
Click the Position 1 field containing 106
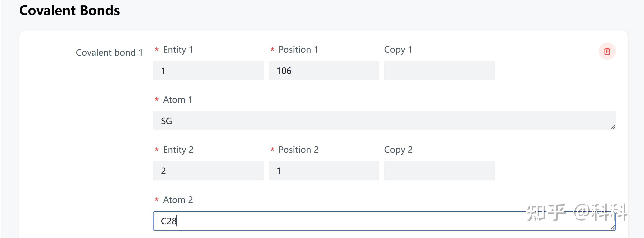click(324, 71)
